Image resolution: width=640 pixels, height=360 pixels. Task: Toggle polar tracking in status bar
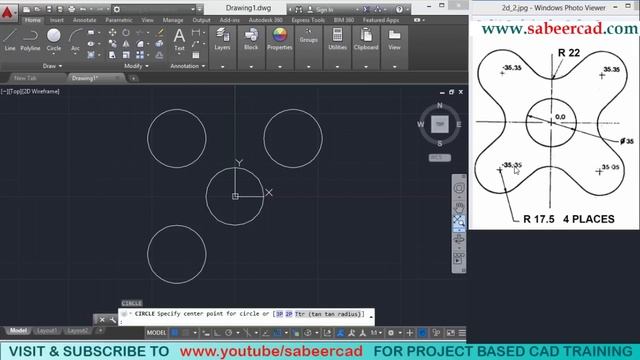click(229, 333)
